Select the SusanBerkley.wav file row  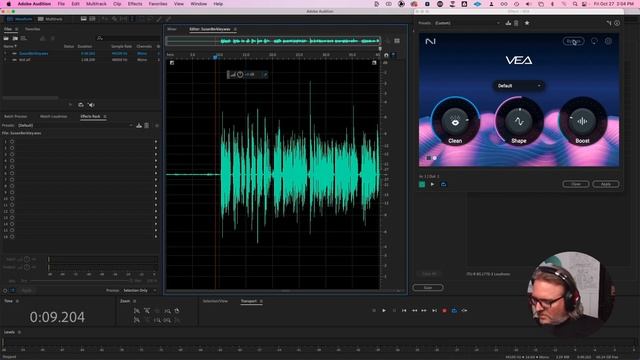point(81,53)
